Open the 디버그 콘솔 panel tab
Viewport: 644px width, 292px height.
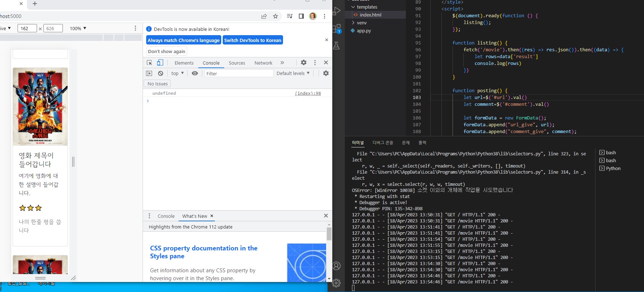pos(383,143)
